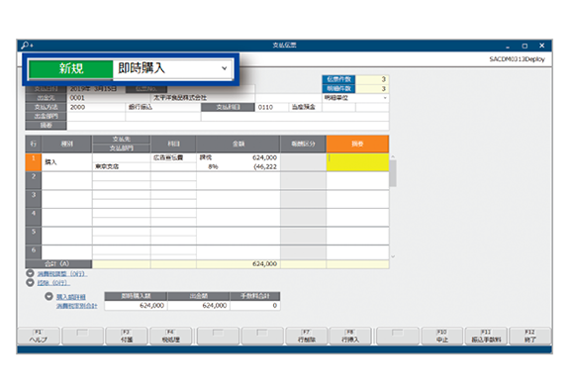569x392 pixels.
Task: Open the 消費税率別合計 link
Action: point(76,306)
